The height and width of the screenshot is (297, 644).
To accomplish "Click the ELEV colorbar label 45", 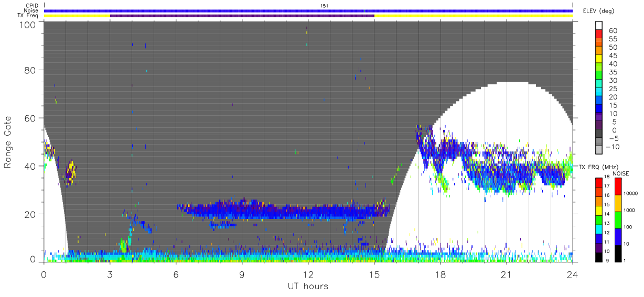I will [x=613, y=56].
